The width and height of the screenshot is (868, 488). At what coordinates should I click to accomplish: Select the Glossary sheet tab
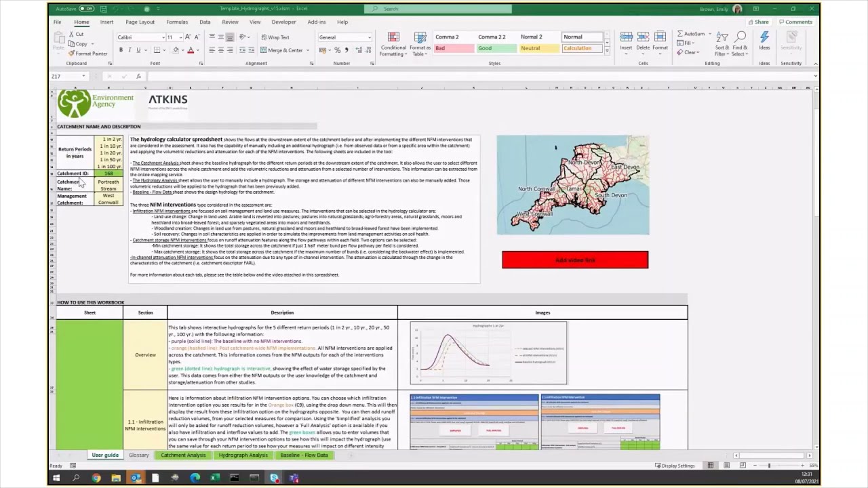coord(139,455)
